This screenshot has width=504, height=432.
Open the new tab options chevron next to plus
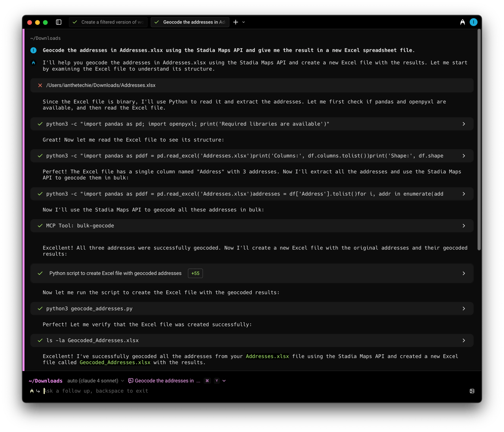click(x=244, y=22)
